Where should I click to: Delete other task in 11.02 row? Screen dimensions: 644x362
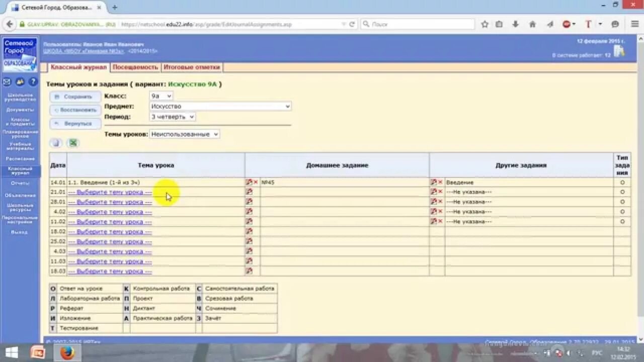[440, 222]
